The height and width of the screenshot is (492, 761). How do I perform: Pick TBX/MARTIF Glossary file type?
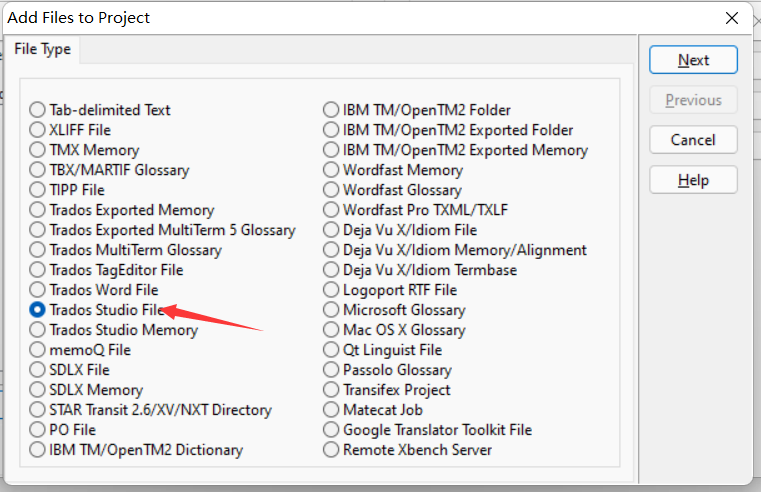click(x=38, y=170)
